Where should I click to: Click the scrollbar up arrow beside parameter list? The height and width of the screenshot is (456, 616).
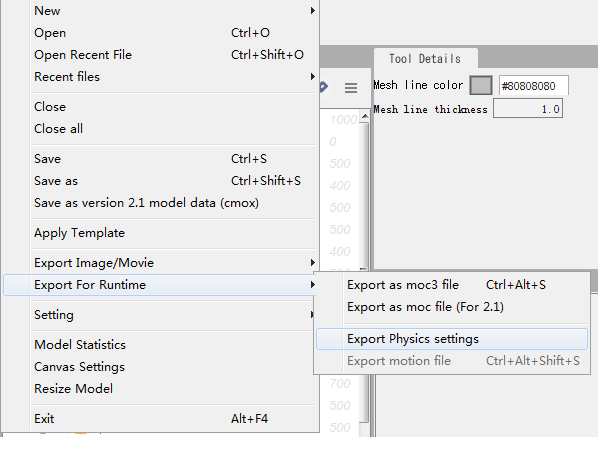[x=365, y=116]
